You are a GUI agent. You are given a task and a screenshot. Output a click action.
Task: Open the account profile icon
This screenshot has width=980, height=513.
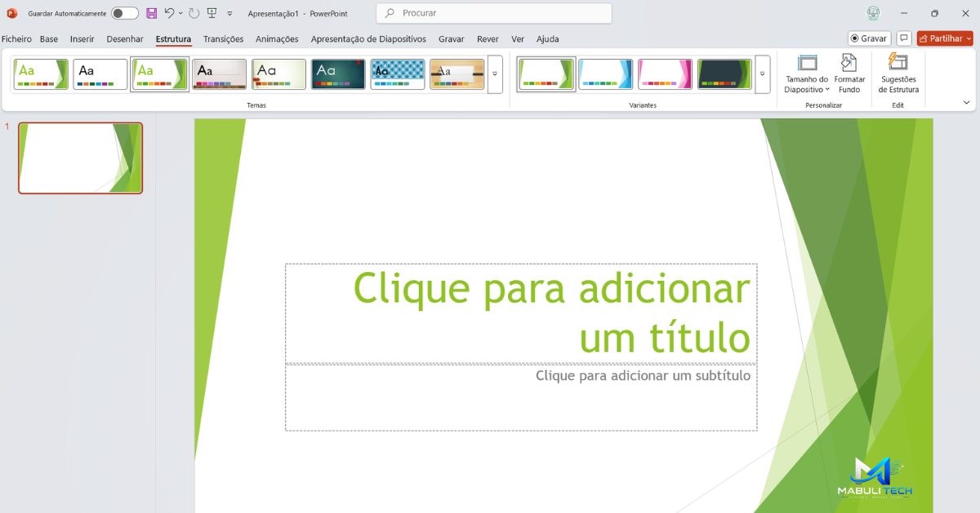tap(874, 13)
